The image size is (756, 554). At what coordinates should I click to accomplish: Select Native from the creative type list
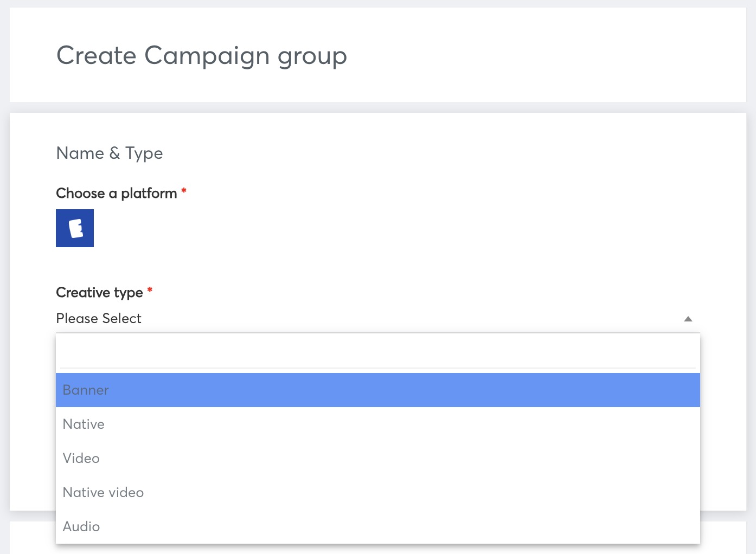378,424
